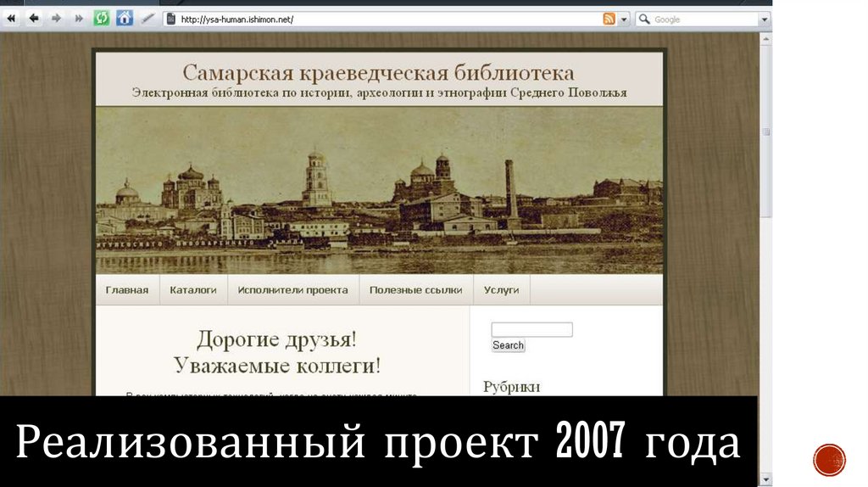Click the search magnifier icon in Google box
The height and width of the screenshot is (487, 868).
(x=644, y=20)
